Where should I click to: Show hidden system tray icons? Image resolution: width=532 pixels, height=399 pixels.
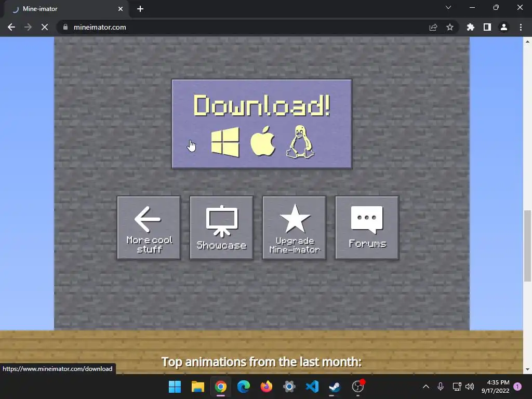pyautogui.click(x=426, y=387)
